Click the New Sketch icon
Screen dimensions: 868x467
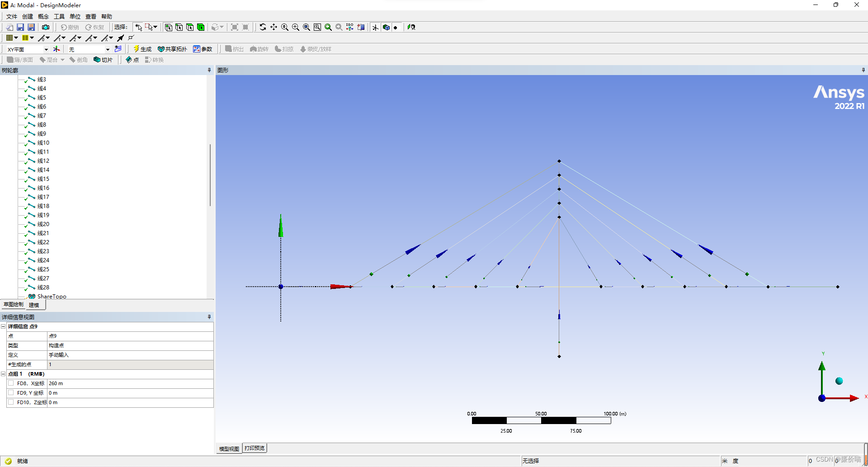[118, 49]
